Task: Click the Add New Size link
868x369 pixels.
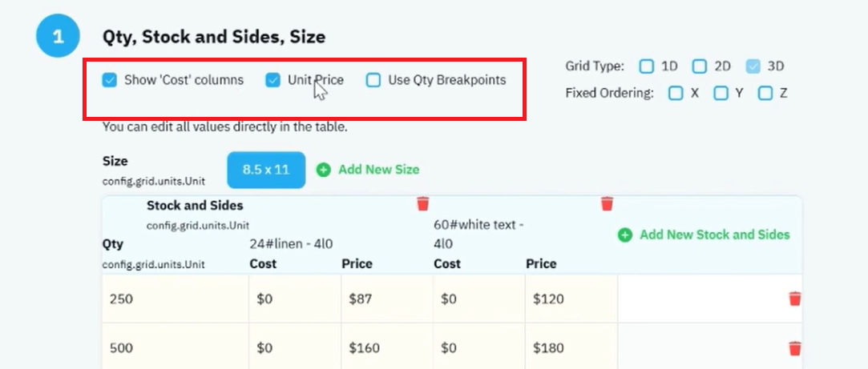Action: point(378,170)
